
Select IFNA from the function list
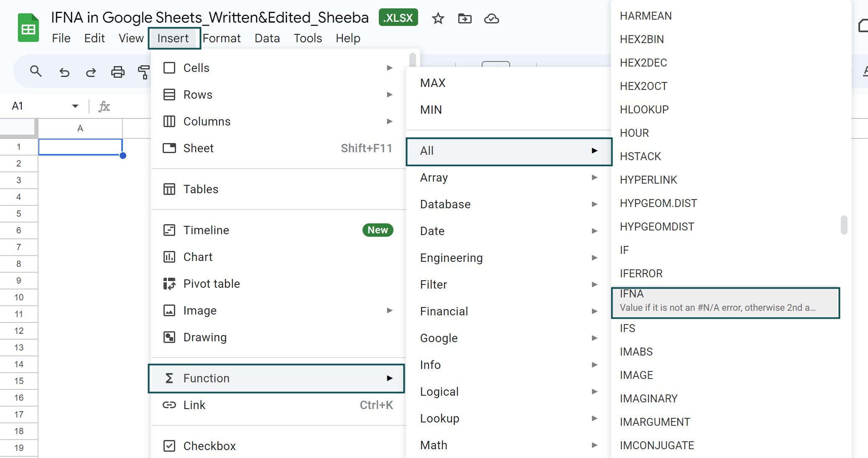coord(725,303)
